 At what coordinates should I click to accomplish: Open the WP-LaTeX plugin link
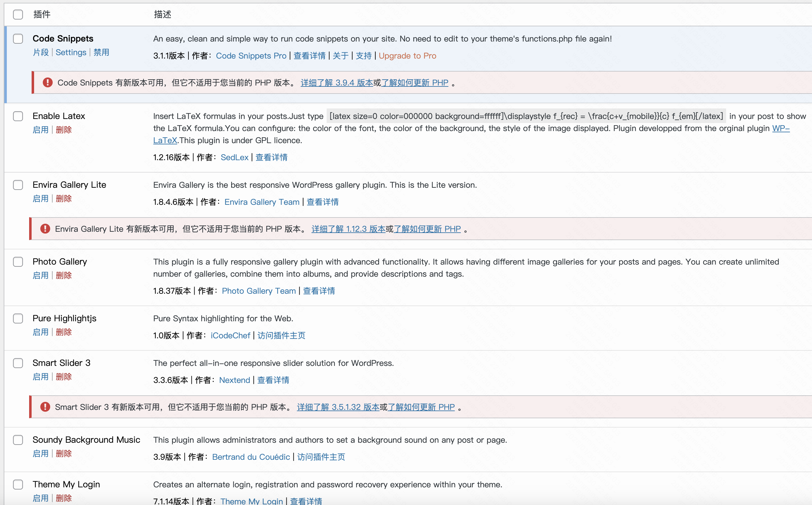tap(781, 129)
